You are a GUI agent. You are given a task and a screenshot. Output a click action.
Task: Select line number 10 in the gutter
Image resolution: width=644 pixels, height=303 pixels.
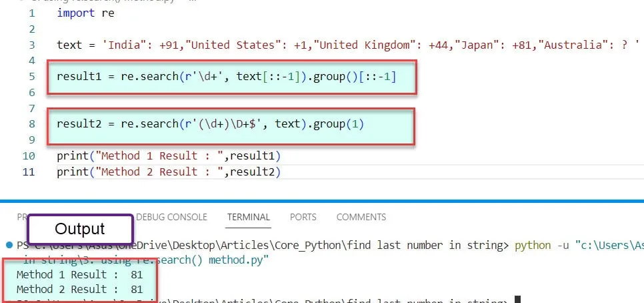[x=29, y=156]
